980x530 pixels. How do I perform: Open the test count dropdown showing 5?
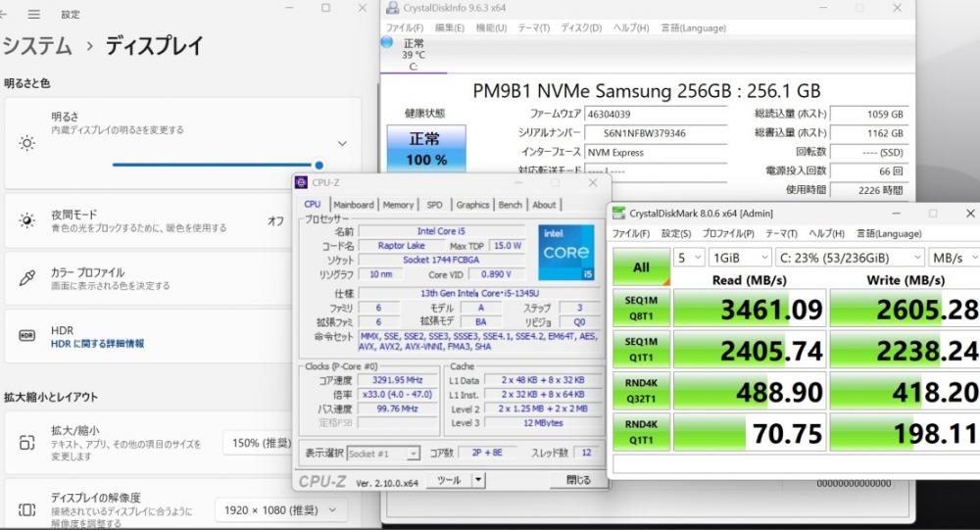pos(689,258)
